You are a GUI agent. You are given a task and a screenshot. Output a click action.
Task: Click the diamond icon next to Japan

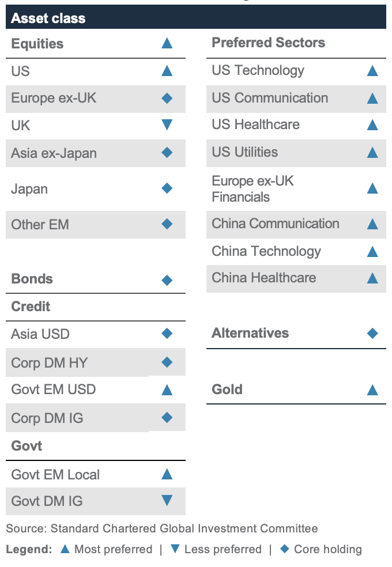pyautogui.click(x=167, y=188)
